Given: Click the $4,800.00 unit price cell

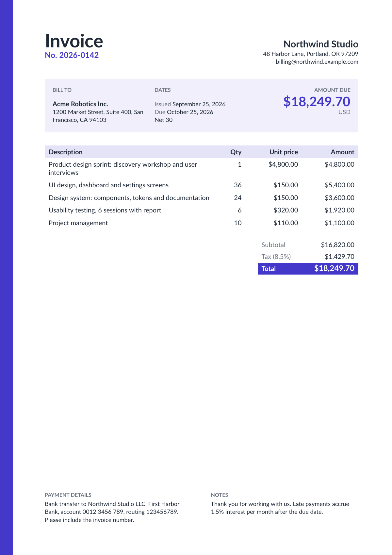Looking at the screenshot, I should click(283, 164).
